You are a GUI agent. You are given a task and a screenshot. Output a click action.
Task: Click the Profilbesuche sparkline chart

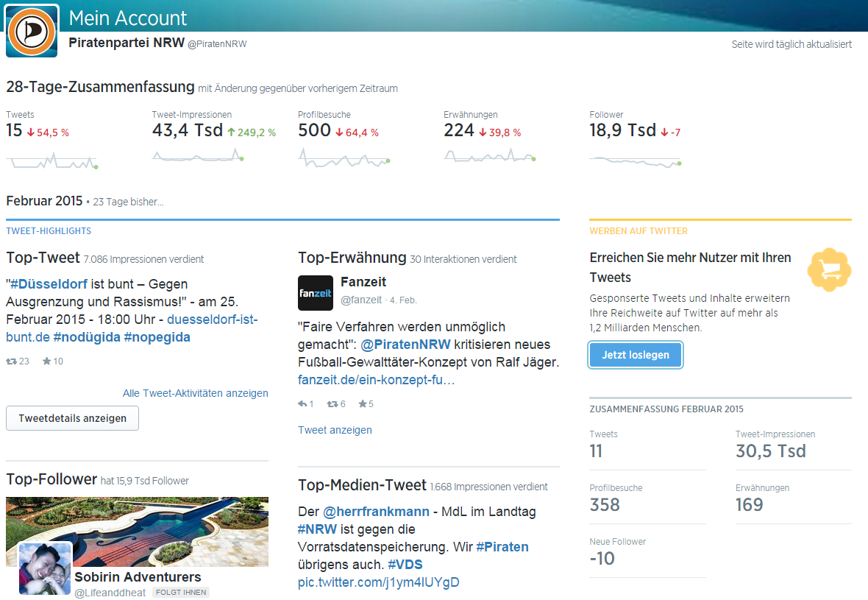(344, 158)
